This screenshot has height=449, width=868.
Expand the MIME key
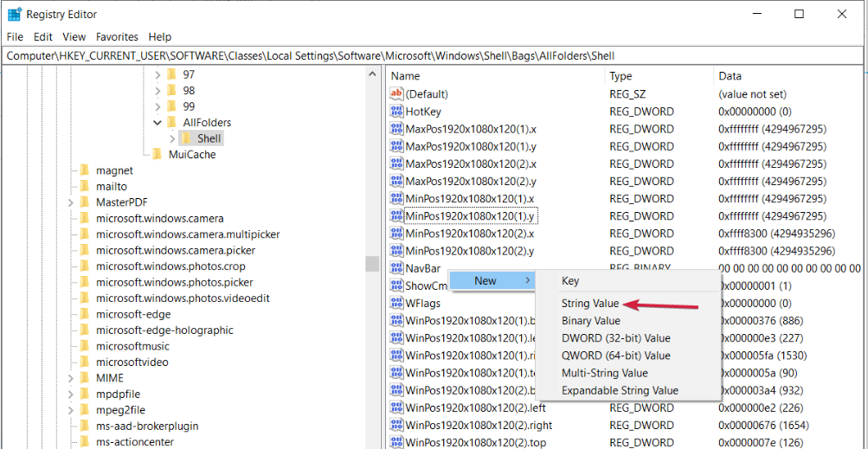pos(71,379)
